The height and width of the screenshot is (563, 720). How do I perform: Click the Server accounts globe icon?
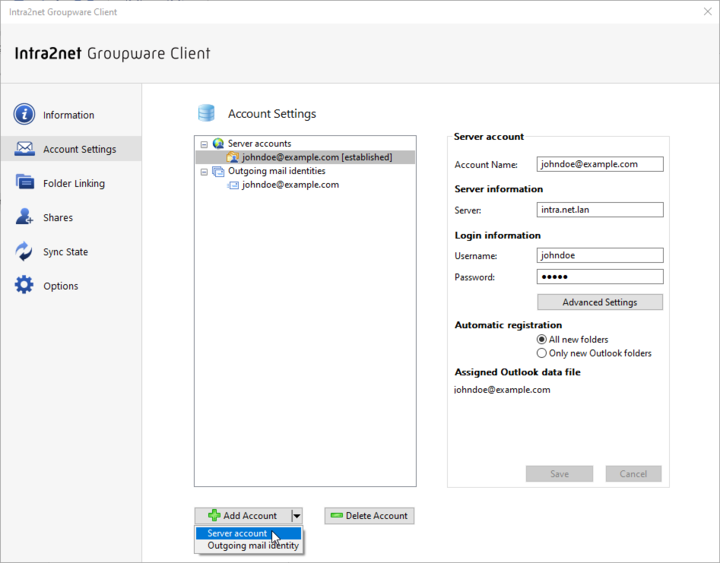[219, 143]
